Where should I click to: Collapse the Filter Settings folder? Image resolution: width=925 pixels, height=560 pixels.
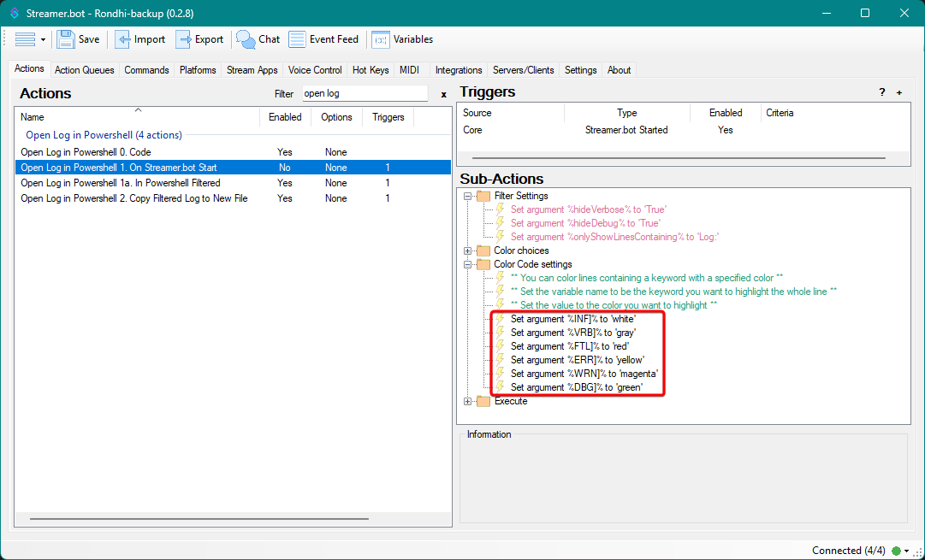(468, 197)
